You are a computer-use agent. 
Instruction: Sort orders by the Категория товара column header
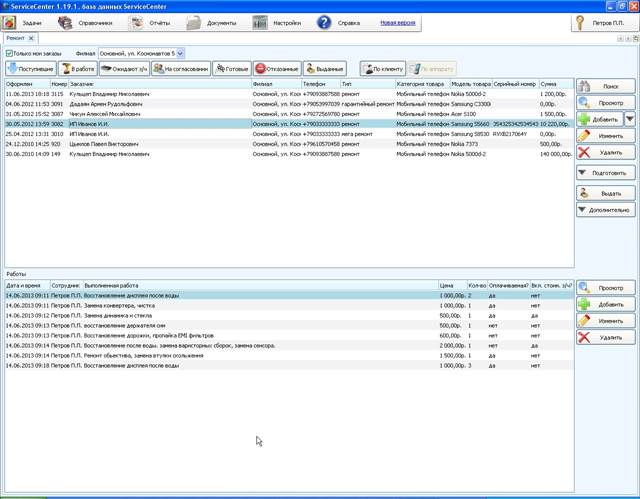pyautogui.click(x=422, y=84)
